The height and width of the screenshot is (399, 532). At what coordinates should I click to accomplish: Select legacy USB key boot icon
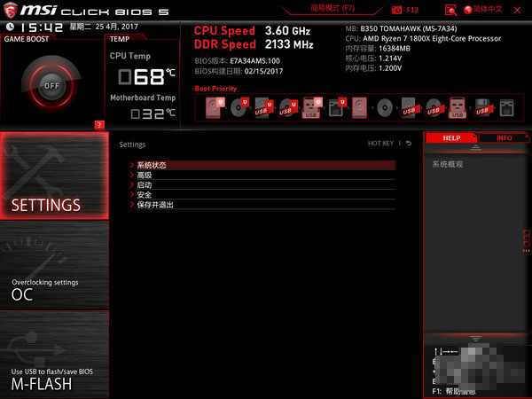[458, 107]
